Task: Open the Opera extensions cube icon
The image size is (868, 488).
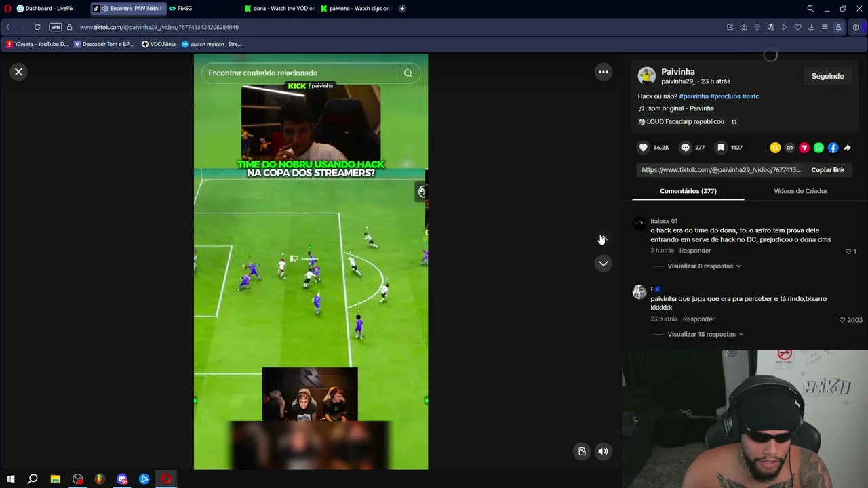Action: [856, 27]
